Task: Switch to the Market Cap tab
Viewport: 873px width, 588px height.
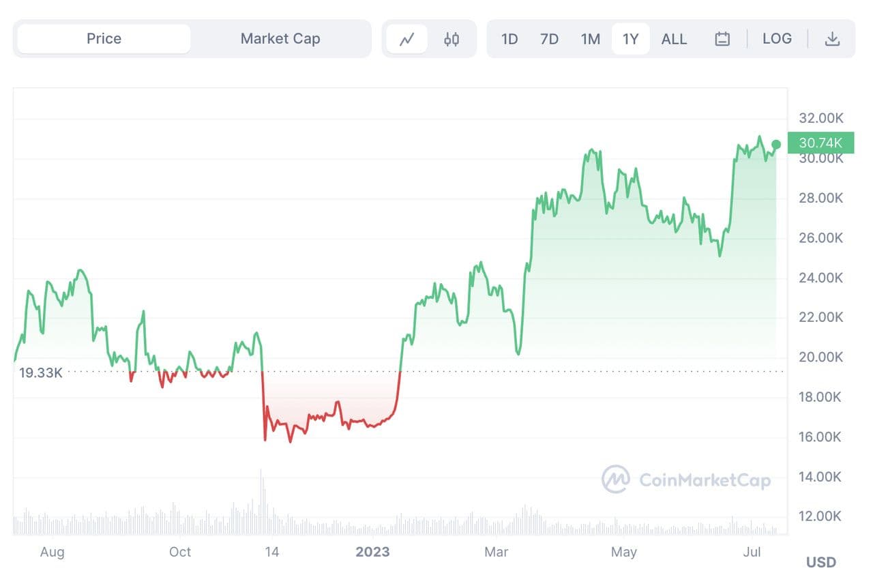Action: point(280,39)
